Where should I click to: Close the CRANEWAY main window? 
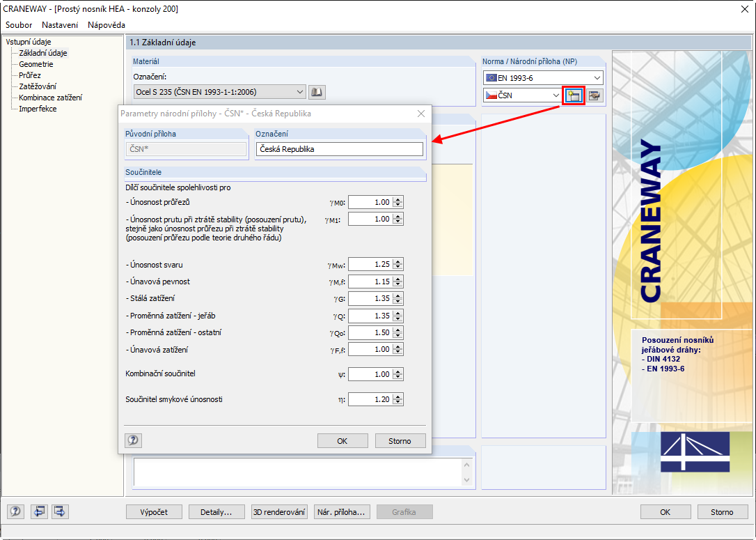coord(744,9)
